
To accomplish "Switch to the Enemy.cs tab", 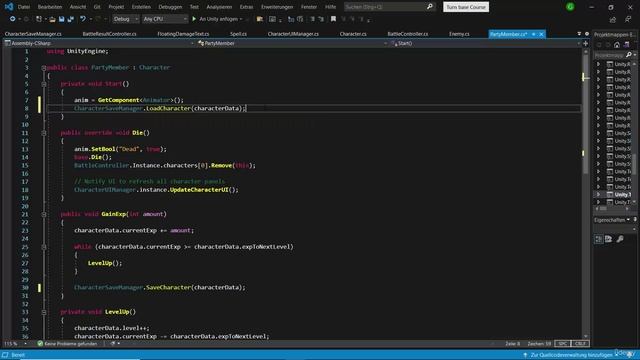I will (459, 34).
